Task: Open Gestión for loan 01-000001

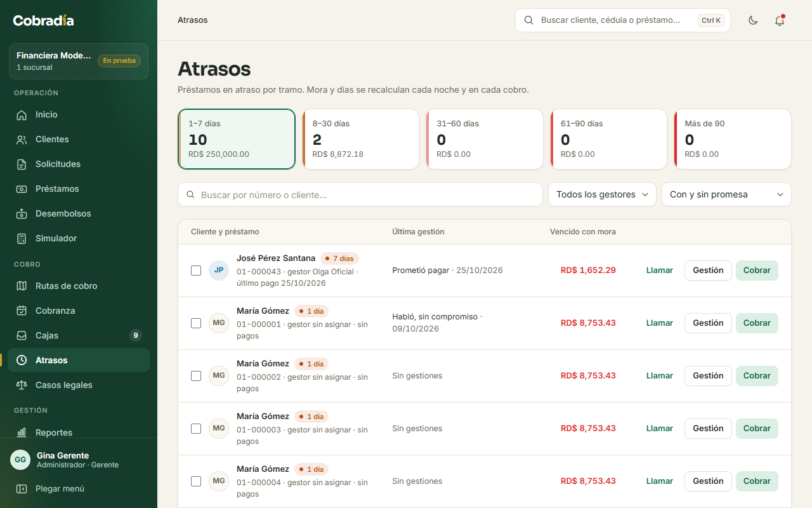Action: pos(708,323)
